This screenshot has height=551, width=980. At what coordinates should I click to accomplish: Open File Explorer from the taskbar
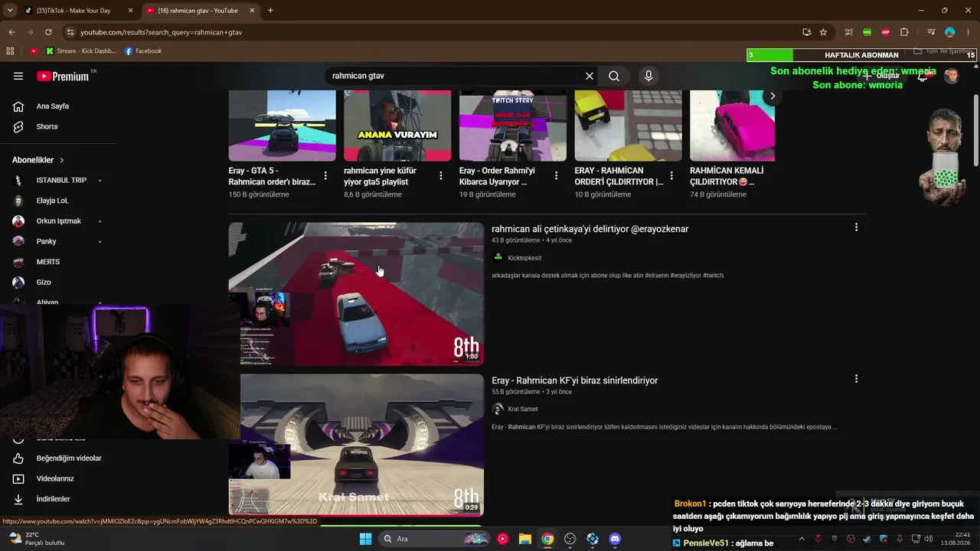click(525, 539)
